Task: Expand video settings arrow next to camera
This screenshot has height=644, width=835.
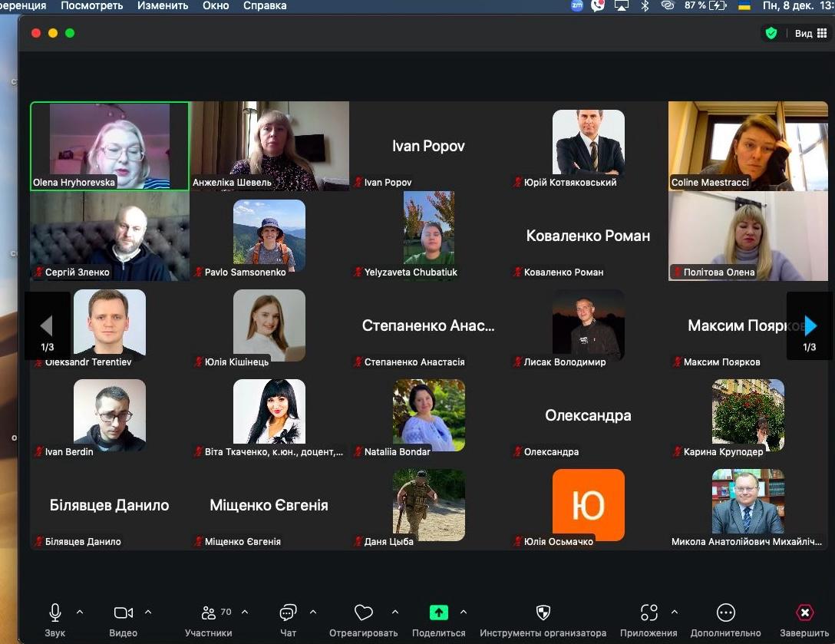Action: point(148,612)
